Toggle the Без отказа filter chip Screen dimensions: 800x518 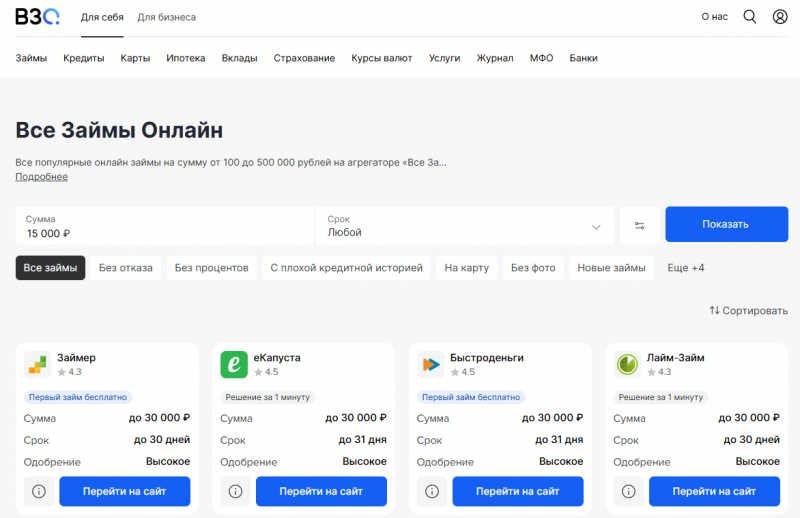pyautogui.click(x=126, y=268)
